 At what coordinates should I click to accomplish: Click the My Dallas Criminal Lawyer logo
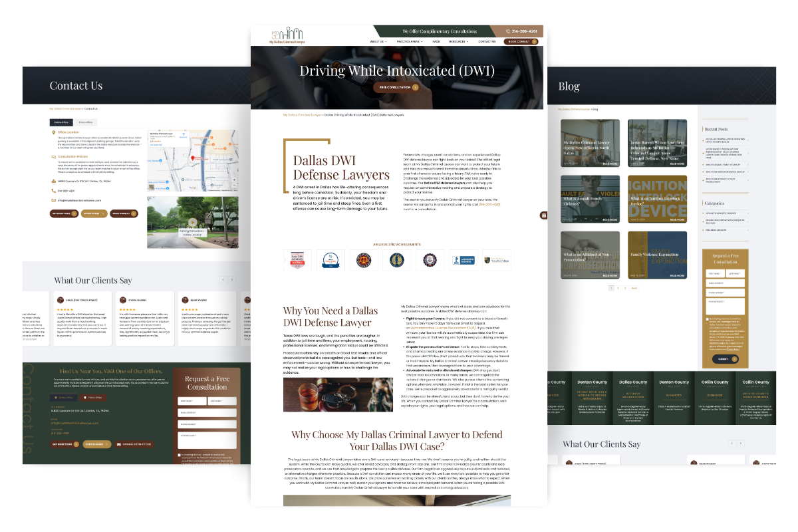[287, 35]
